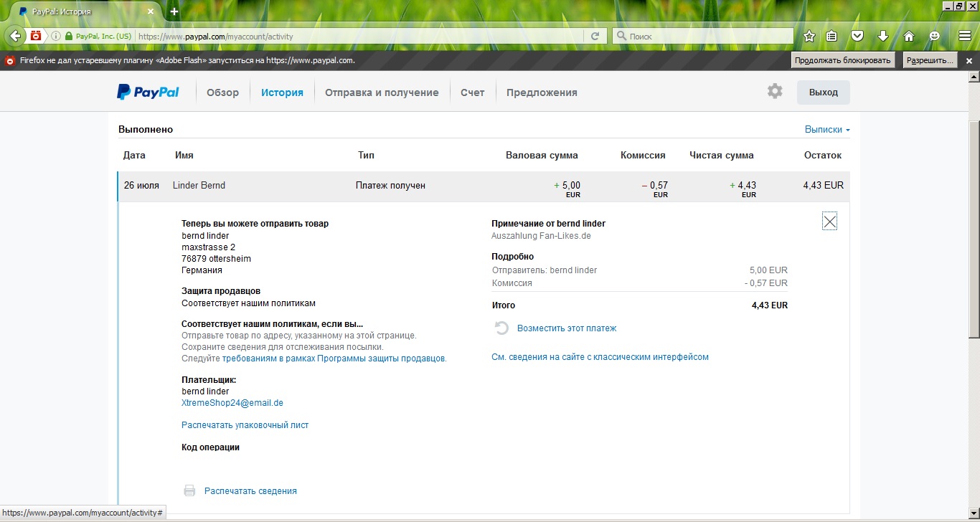Expand the Выписки dropdown

pos(827,130)
